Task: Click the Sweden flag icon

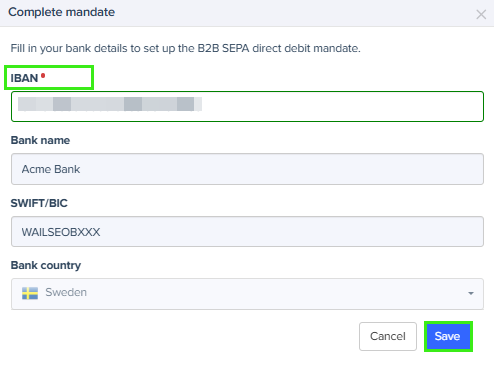Action: [30, 293]
